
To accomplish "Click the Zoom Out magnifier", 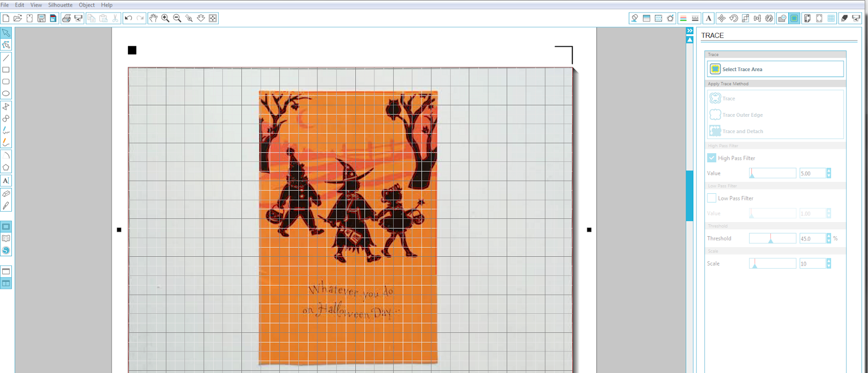I will pyautogui.click(x=177, y=18).
